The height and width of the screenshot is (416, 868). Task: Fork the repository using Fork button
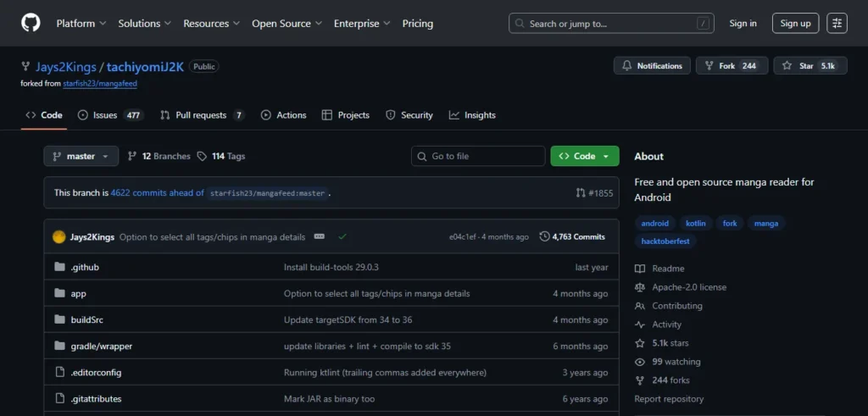click(732, 66)
